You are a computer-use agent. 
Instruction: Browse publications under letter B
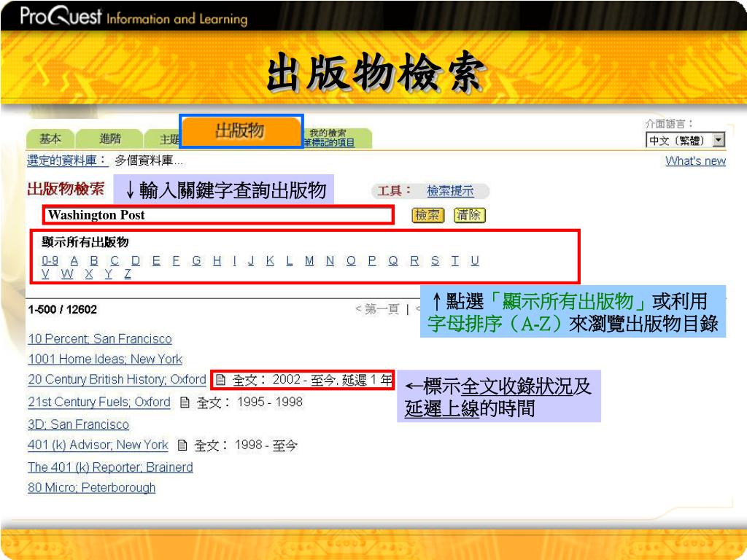[94, 260]
